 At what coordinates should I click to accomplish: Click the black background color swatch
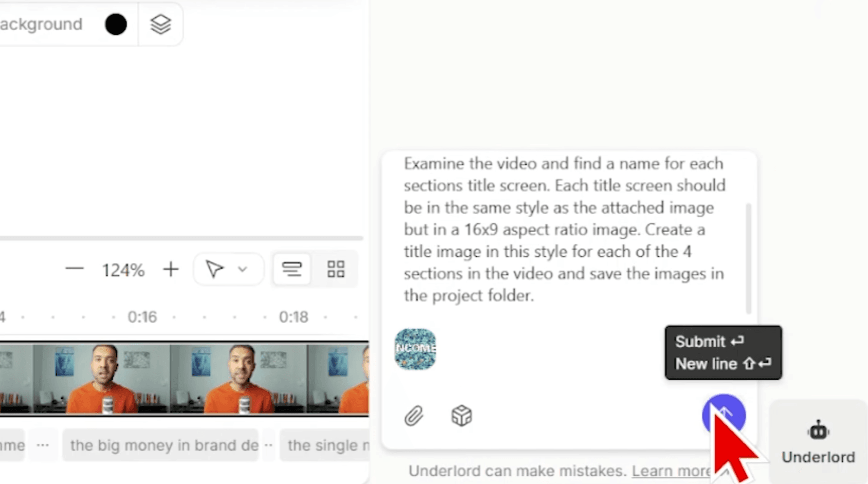point(116,24)
